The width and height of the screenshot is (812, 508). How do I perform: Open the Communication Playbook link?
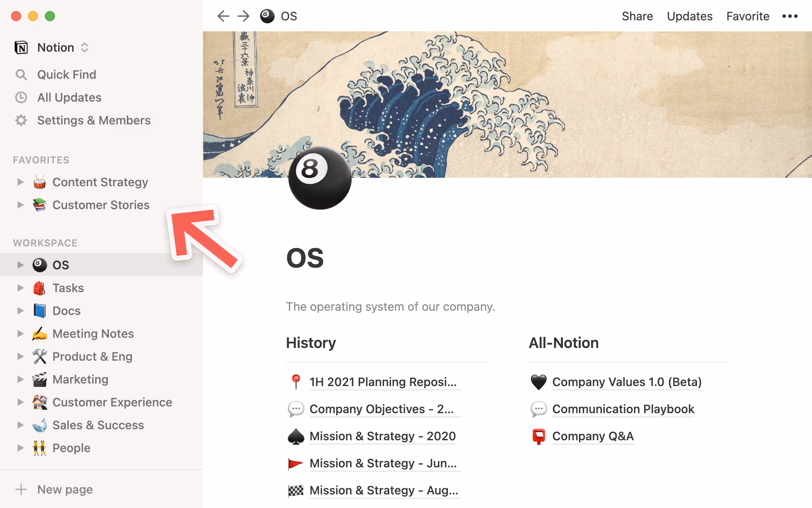pyautogui.click(x=623, y=409)
